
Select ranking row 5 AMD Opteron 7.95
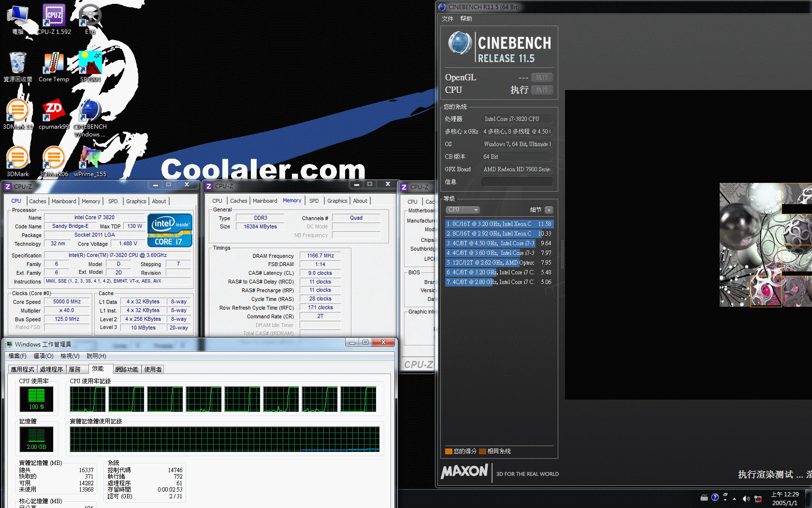(499, 262)
